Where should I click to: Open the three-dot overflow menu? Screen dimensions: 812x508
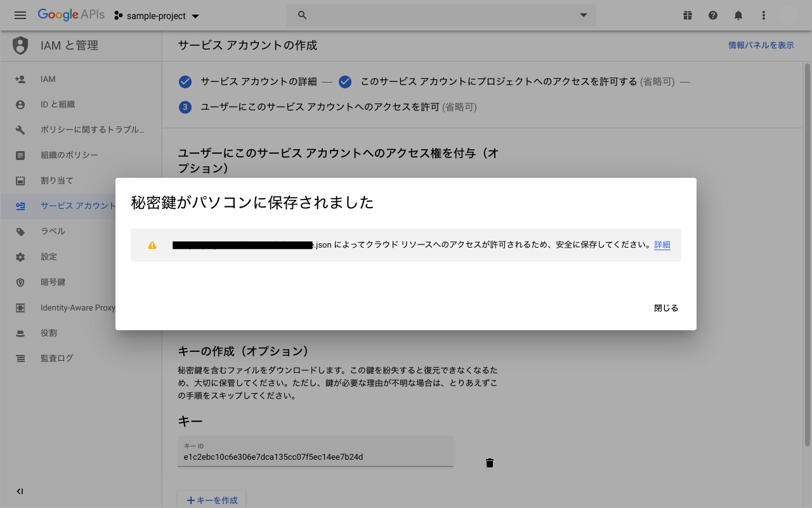[x=764, y=15]
